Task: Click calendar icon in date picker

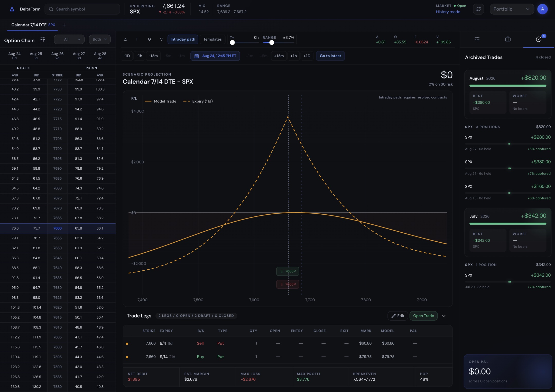Action: coord(197,56)
